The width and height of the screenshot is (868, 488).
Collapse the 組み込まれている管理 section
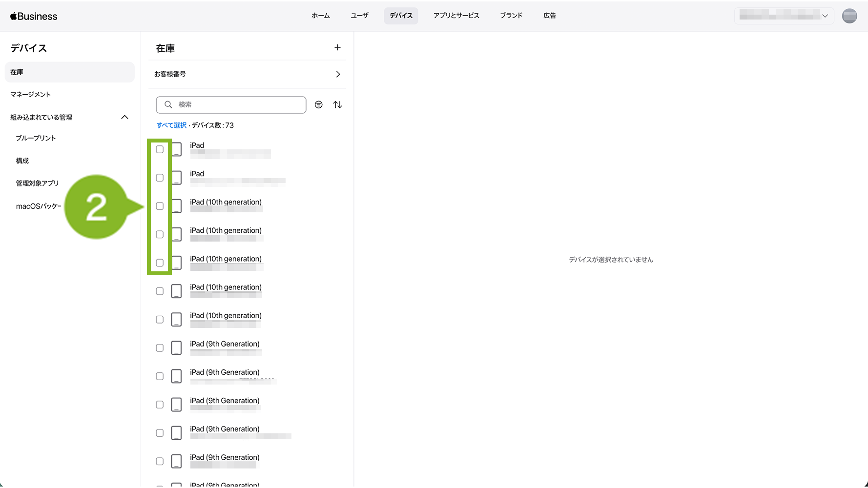[x=124, y=117]
